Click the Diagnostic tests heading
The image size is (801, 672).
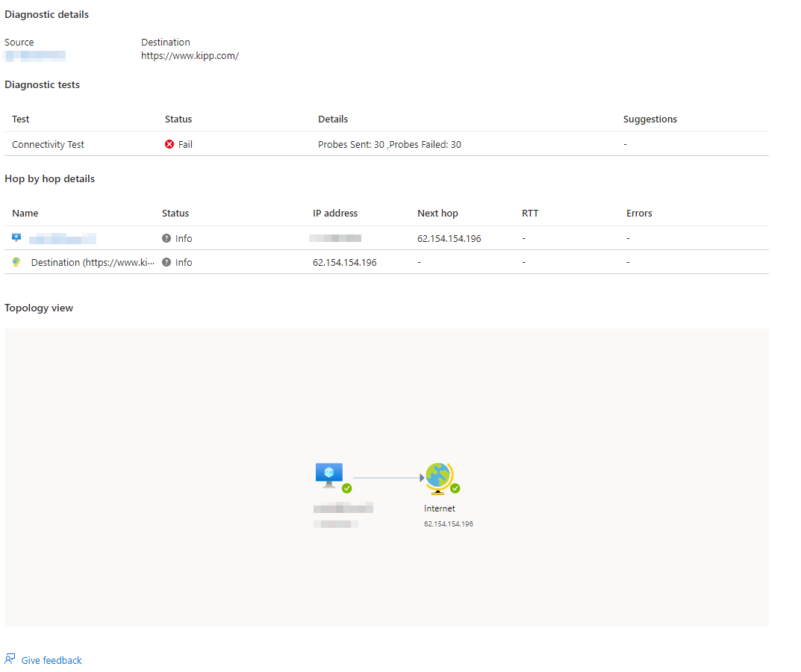pyautogui.click(x=43, y=85)
